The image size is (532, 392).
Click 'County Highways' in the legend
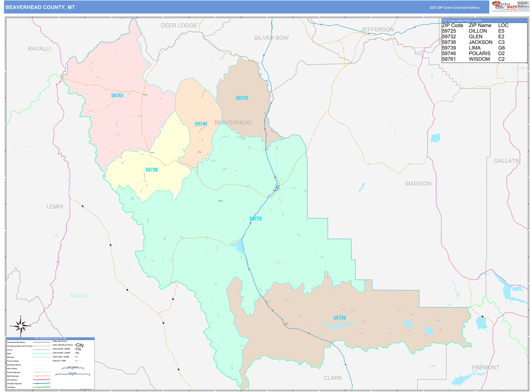pos(14,373)
